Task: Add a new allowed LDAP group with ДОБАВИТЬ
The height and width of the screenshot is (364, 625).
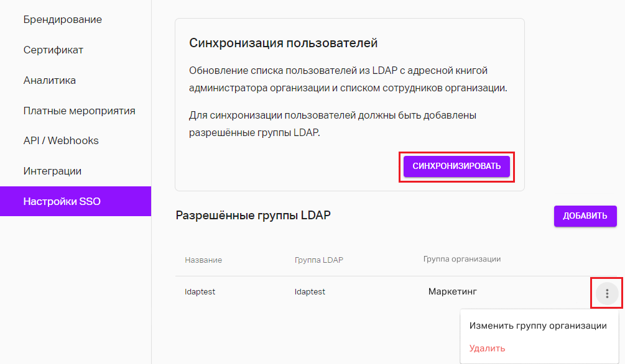Action: click(x=585, y=216)
